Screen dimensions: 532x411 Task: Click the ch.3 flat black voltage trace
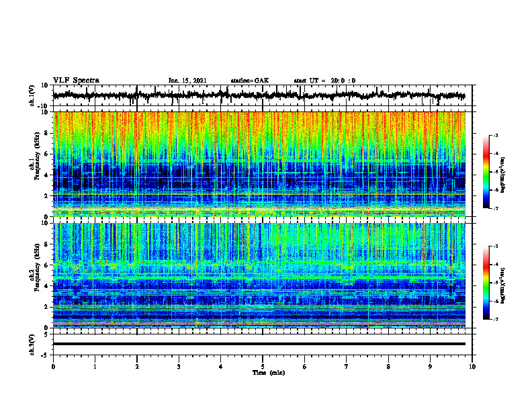coord(259,344)
